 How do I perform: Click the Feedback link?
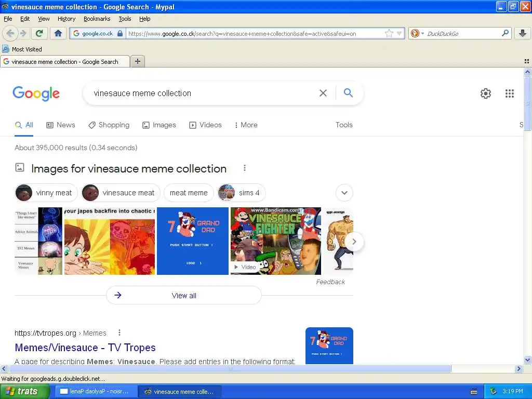pyautogui.click(x=330, y=282)
